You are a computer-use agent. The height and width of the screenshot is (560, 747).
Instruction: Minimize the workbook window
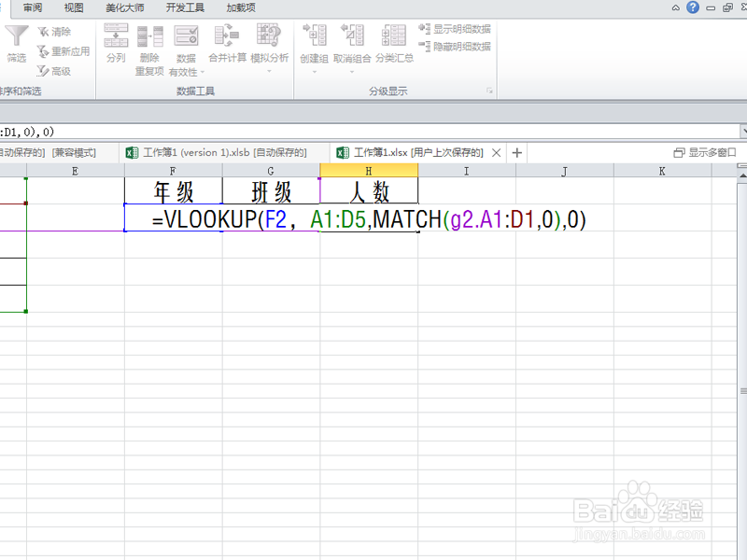click(x=711, y=8)
